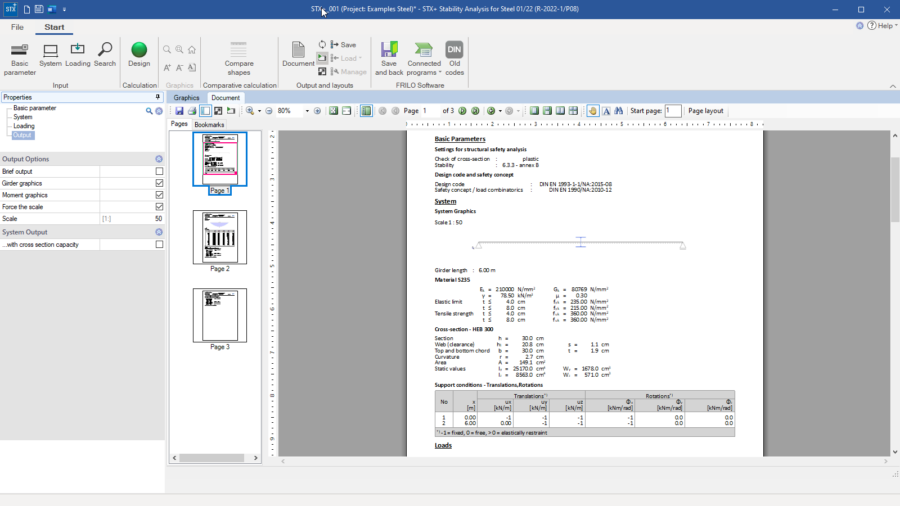The width and height of the screenshot is (900, 506).
Task: Open the zoom in tool dropdown arrow
Action: tap(259, 111)
